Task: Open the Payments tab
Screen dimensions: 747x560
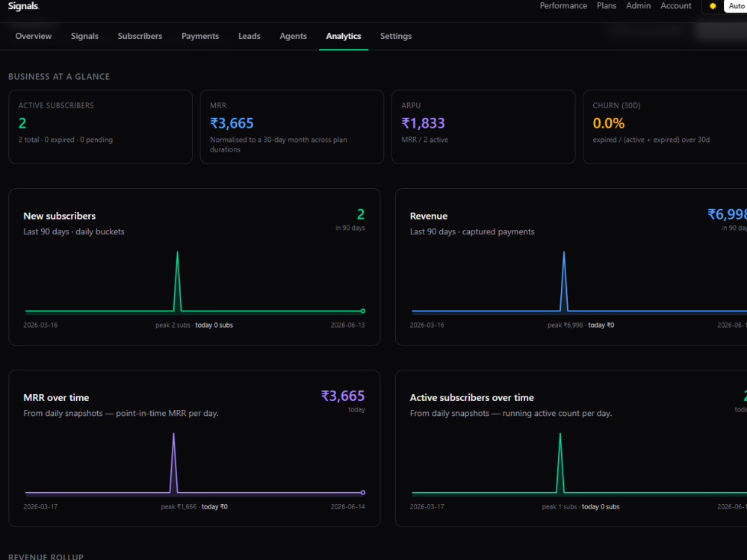Action: (x=200, y=36)
